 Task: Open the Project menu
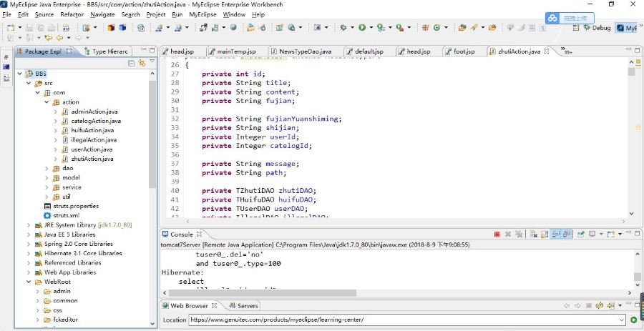156,14
